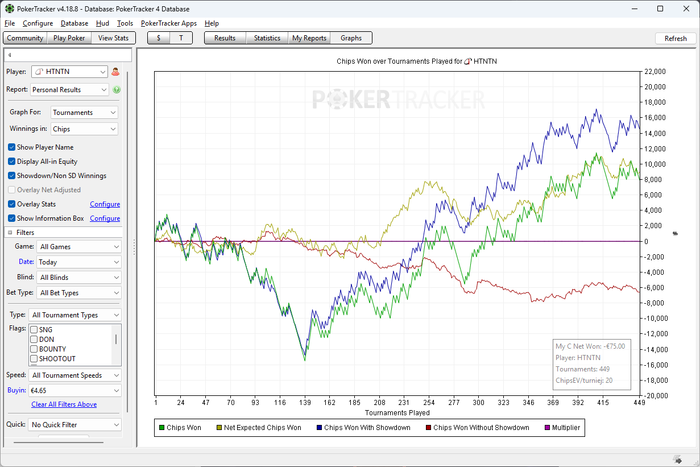Click the player selection person icon
700x467 pixels.
pos(115,71)
